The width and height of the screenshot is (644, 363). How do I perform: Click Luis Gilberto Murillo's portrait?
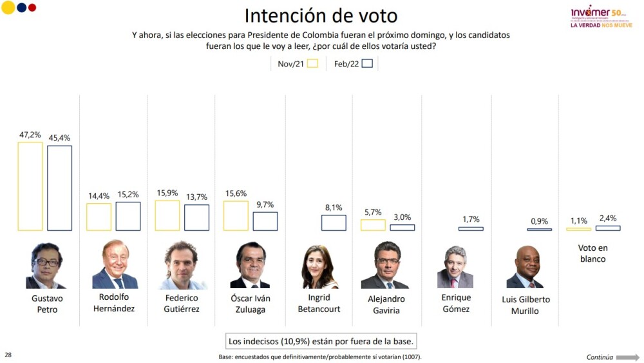pos(525,267)
